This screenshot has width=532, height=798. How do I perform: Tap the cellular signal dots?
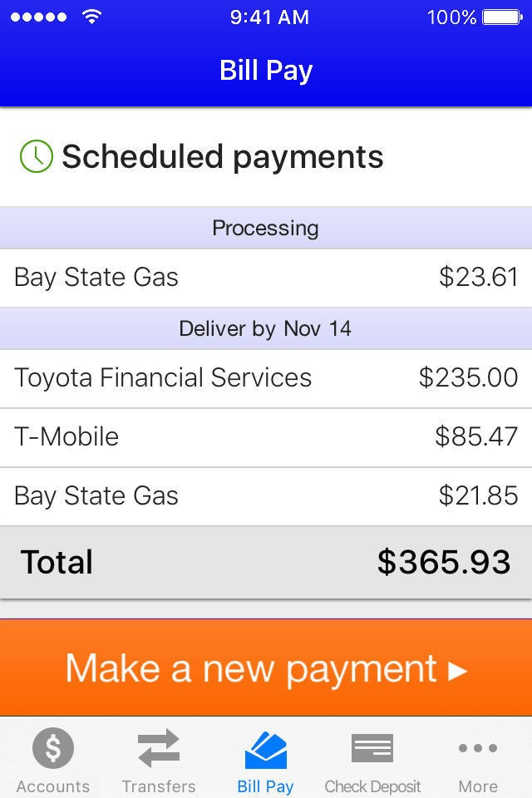pos(39,17)
